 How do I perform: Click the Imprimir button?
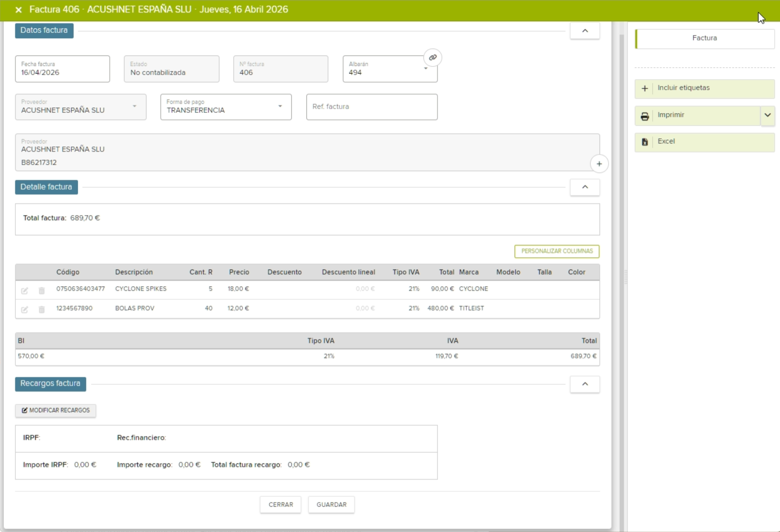pyautogui.click(x=698, y=116)
